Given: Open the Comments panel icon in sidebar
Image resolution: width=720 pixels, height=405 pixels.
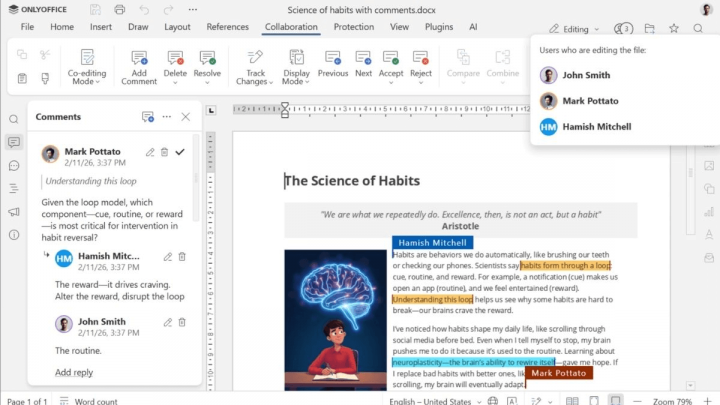Looking at the screenshot, I should tap(14, 142).
